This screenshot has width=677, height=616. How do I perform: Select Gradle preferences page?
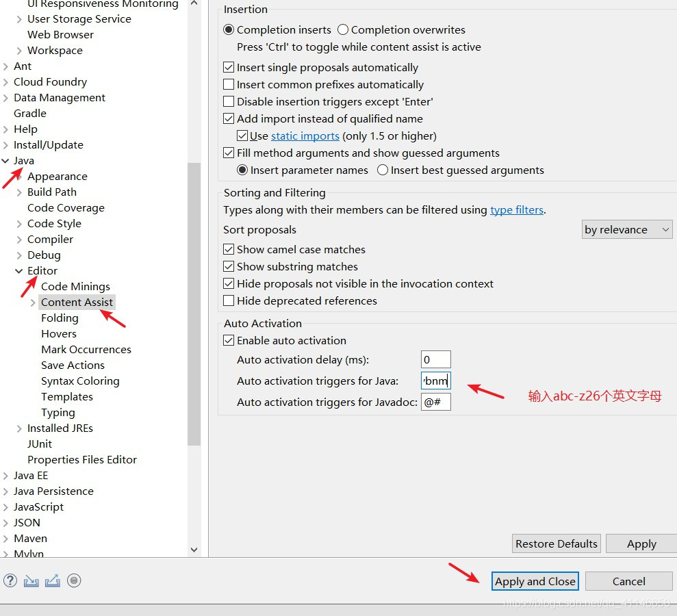point(30,114)
